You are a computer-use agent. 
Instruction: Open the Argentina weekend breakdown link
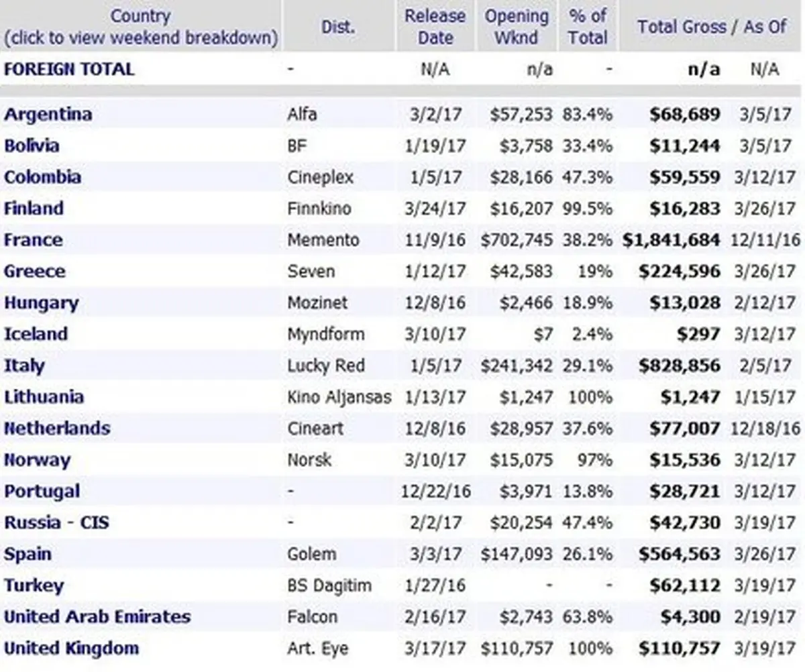coord(48,114)
